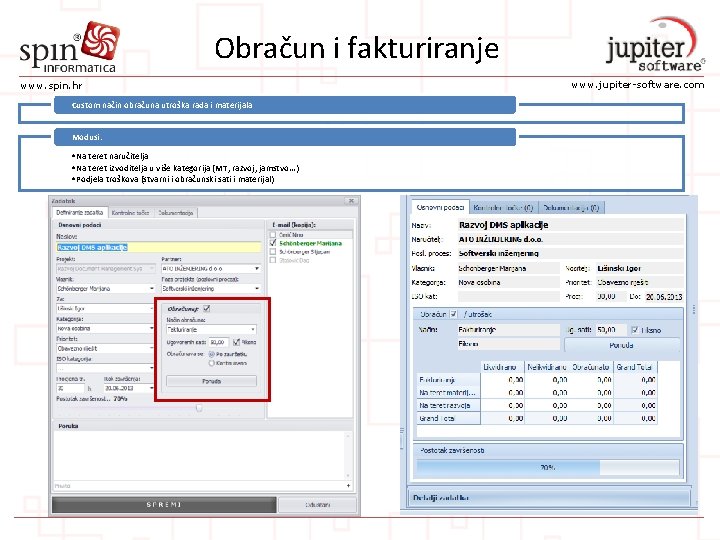720x540 pixels.
Task: Uncheck Schönberger Marijana e-mail checkbox
Action: [x=273, y=243]
